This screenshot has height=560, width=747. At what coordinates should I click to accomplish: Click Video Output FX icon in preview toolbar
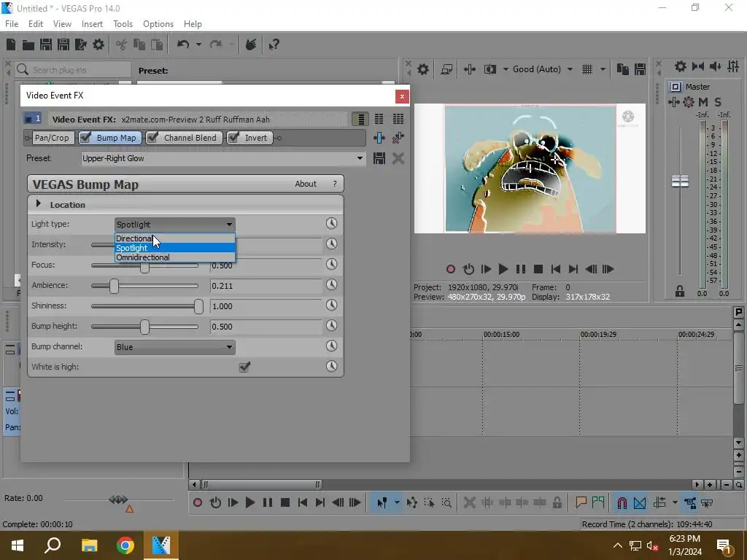470,69
